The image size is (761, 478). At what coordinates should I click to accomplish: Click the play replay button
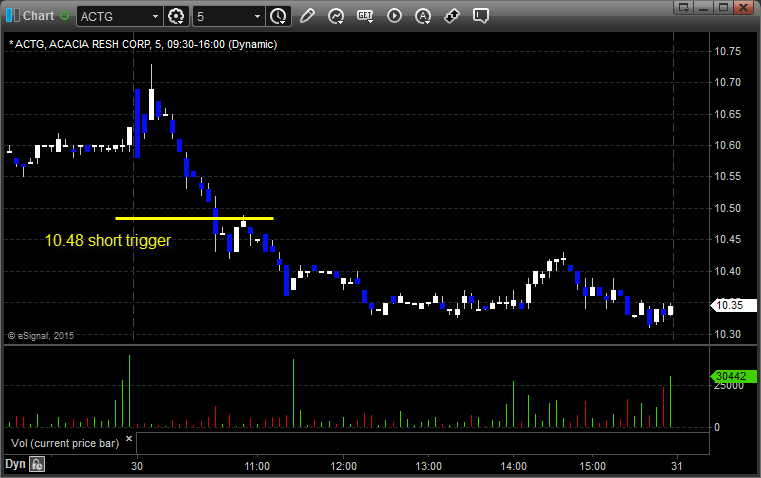pos(394,16)
